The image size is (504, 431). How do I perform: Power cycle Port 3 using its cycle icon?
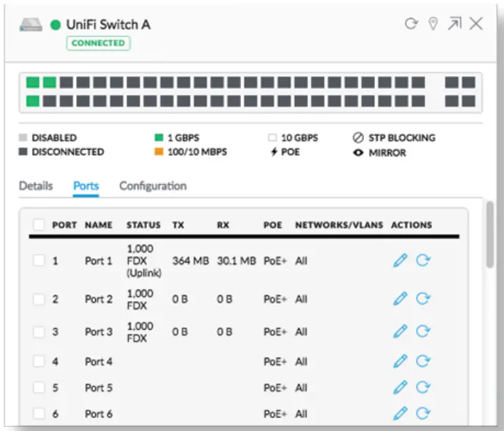(x=422, y=331)
